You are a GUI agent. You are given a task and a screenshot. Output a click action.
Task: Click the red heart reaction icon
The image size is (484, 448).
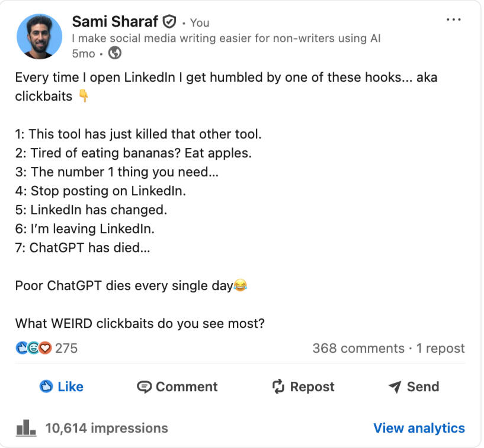coord(46,348)
